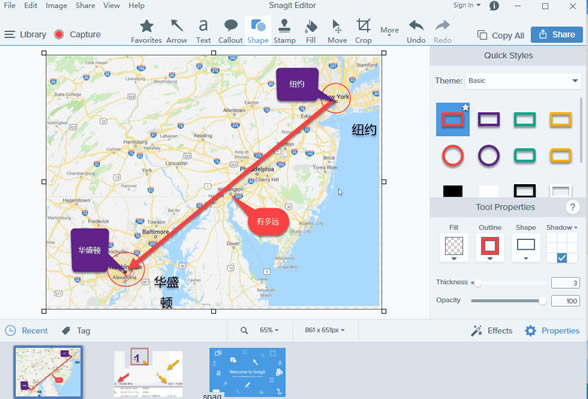Open the File menu
This screenshot has width=588, height=399.
[x=9, y=5]
